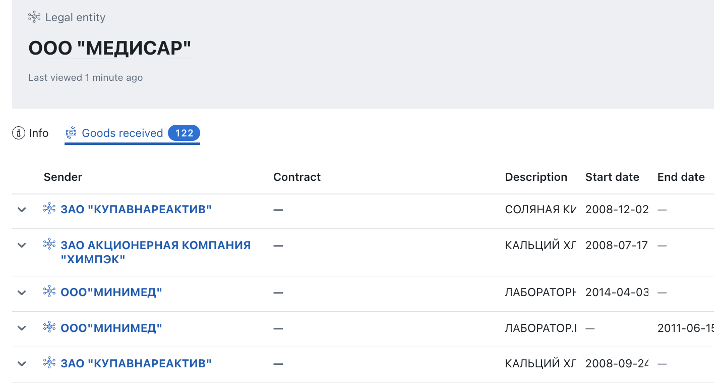The width and height of the screenshot is (720, 384).
Task: Click the Start date column header
Action: point(612,177)
